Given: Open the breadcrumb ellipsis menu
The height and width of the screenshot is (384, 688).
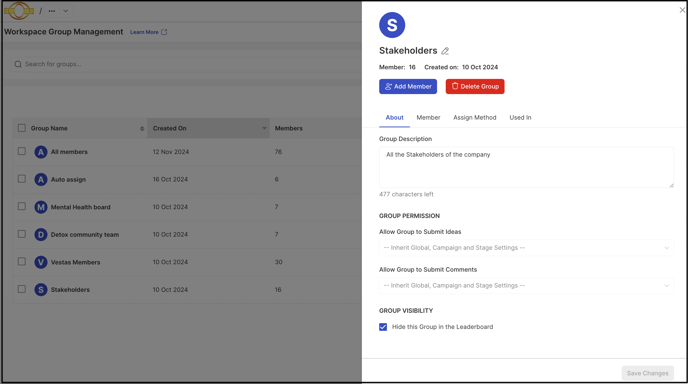Looking at the screenshot, I should (52, 11).
